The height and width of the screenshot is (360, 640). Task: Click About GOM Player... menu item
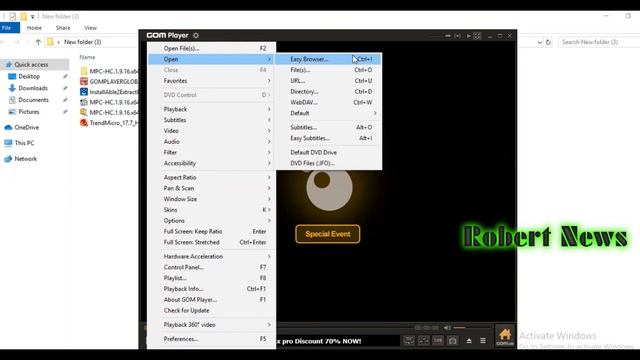212,300
